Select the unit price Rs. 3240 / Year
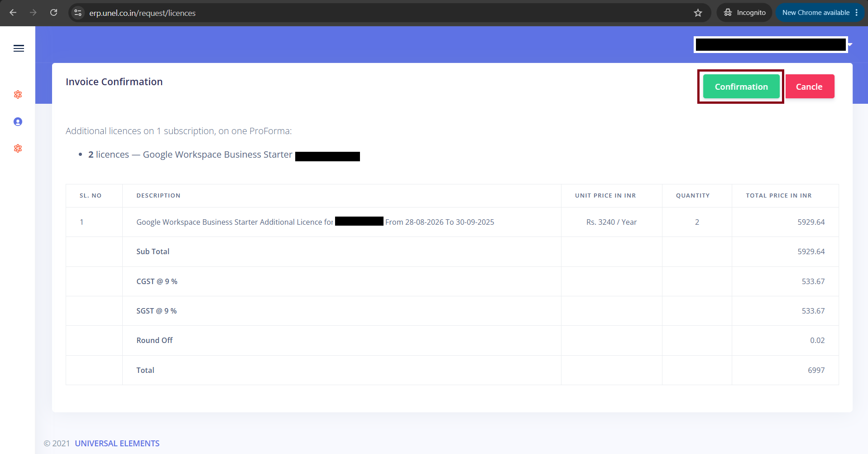This screenshot has height=454, width=868. pyautogui.click(x=611, y=222)
